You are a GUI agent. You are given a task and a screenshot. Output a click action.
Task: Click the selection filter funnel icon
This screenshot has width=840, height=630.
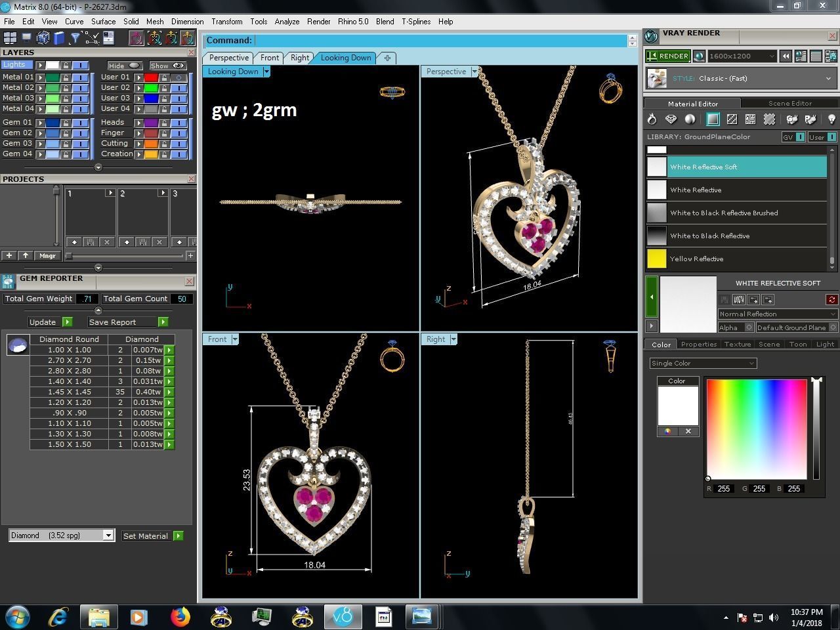pyautogui.click(x=75, y=38)
